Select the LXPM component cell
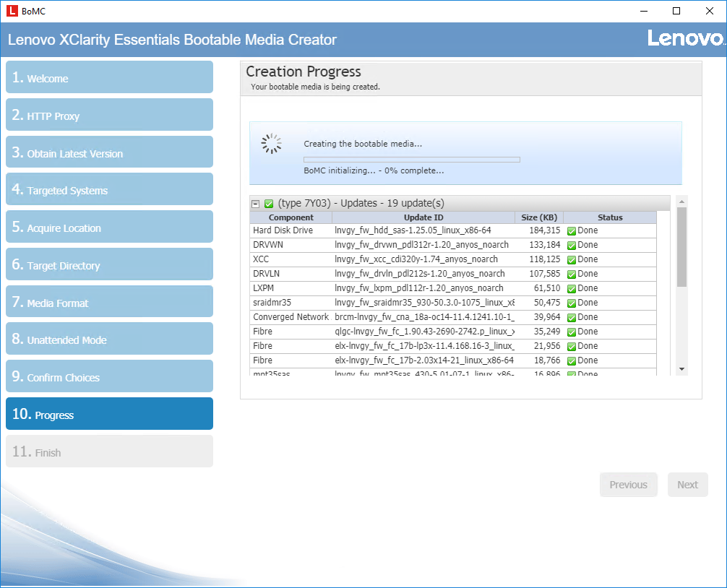The width and height of the screenshot is (727, 588). tap(291, 288)
